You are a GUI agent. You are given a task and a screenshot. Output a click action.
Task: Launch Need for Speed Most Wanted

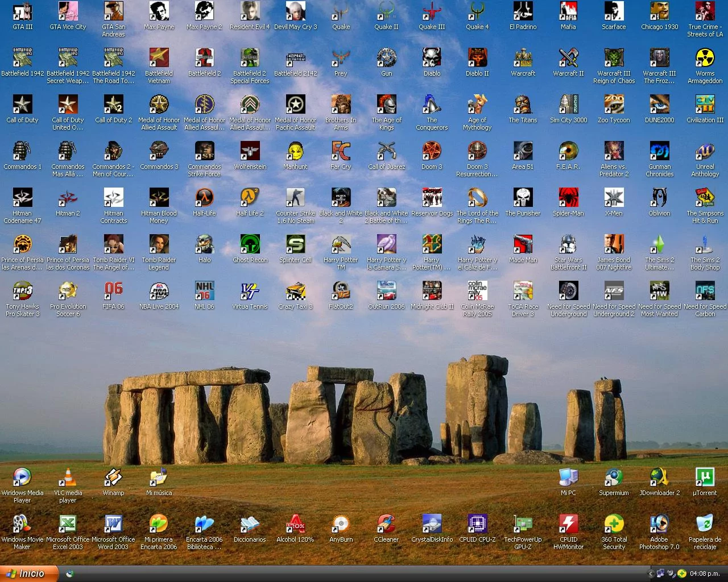[x=659, y=291]
